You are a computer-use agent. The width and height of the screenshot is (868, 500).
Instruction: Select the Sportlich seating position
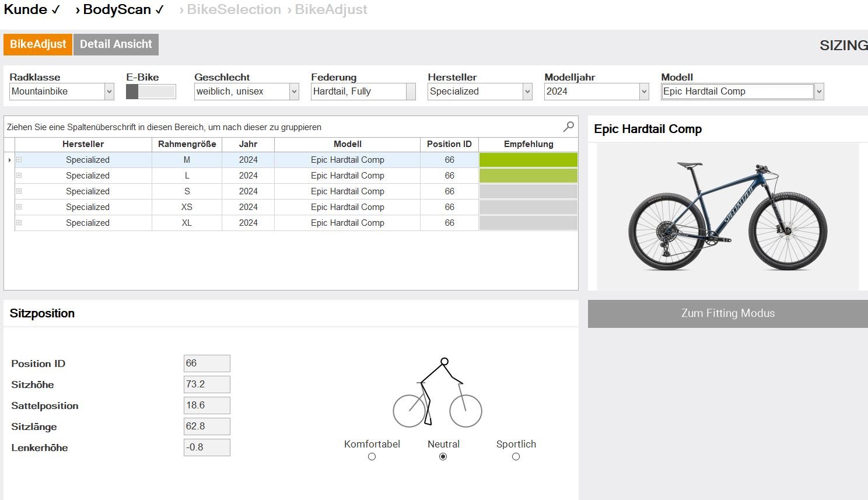pyautogui.click(x=516, y=457)
